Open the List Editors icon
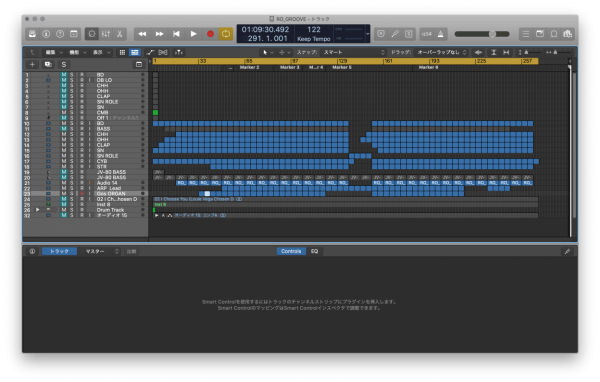This screenshot has height=382, width=600. pos(526,34)
